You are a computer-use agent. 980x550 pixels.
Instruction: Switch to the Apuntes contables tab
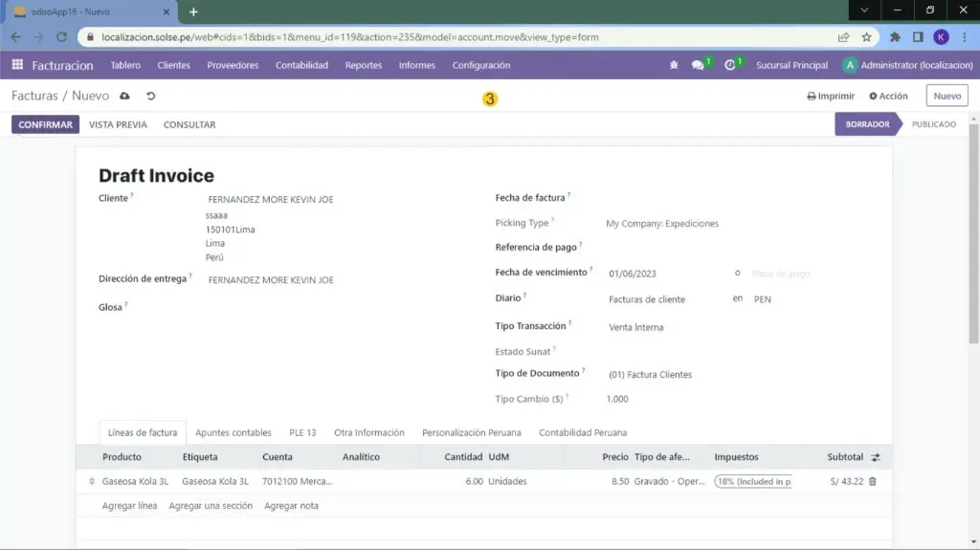coord(234,432)
